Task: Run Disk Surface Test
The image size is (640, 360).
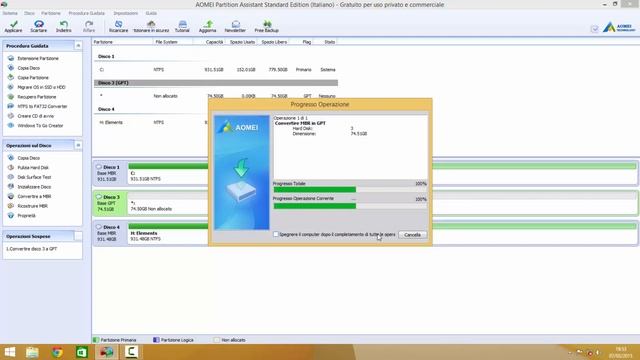Action: [34, 177]
